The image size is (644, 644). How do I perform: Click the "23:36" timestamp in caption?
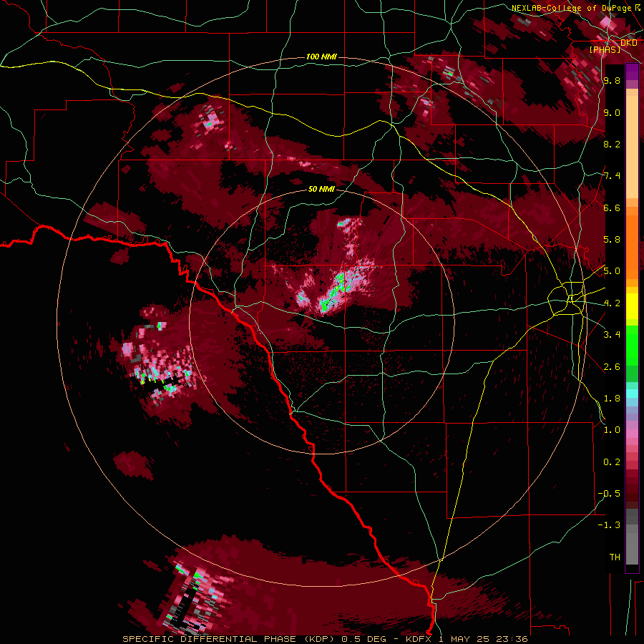pyautogui.click(x=513, y=639)
